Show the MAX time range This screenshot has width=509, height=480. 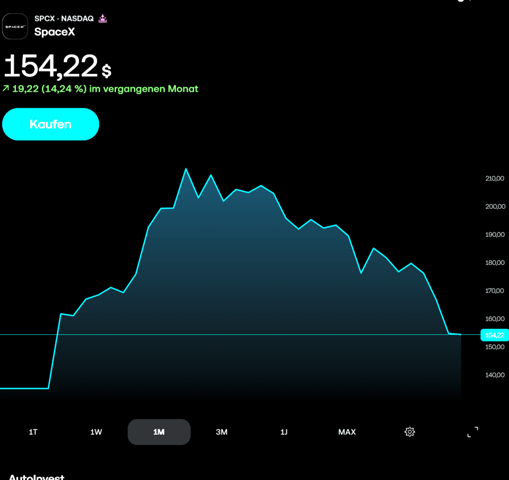tap(347, 432)
